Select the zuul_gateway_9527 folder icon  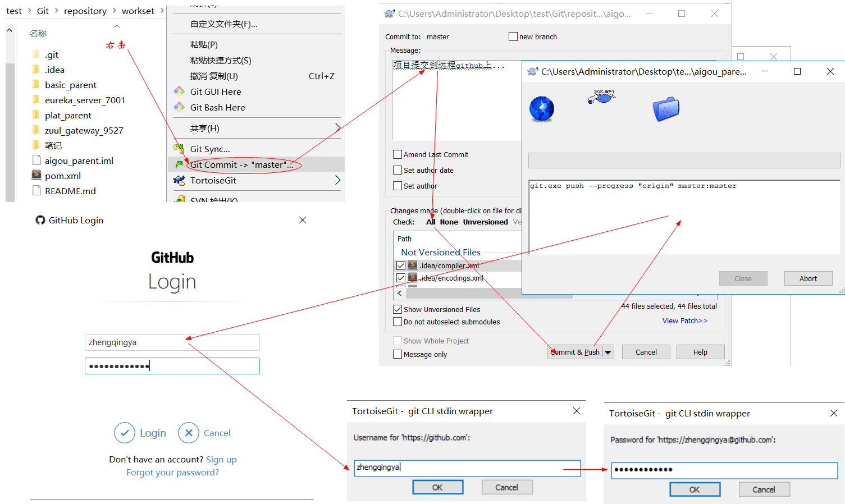[x=36, y=130]
